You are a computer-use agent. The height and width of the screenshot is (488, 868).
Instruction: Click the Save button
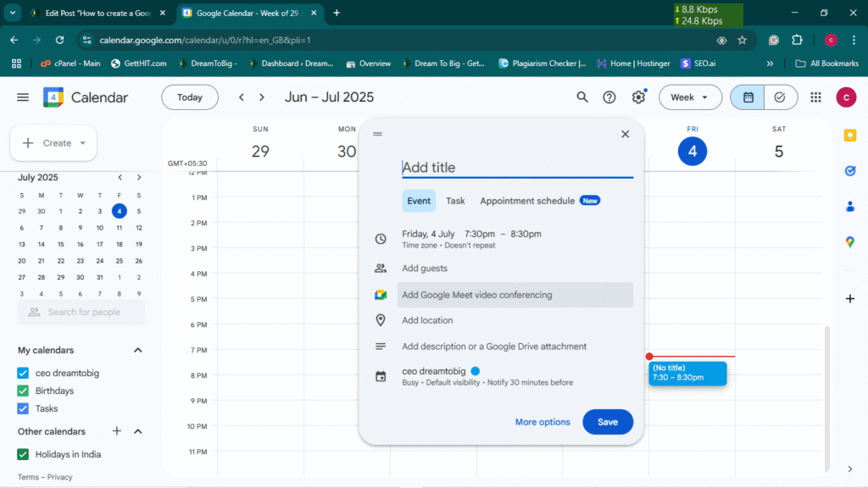tap(607, 422)
